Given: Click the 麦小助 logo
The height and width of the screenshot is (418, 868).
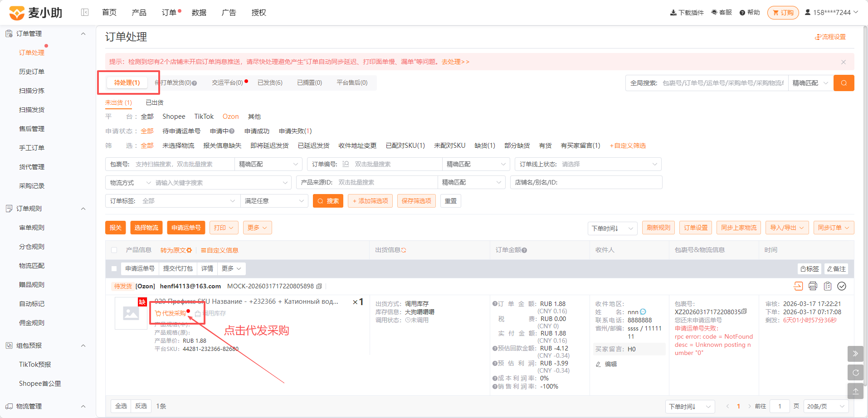Looking at the screenshot, I should click(x=36, y=13).
